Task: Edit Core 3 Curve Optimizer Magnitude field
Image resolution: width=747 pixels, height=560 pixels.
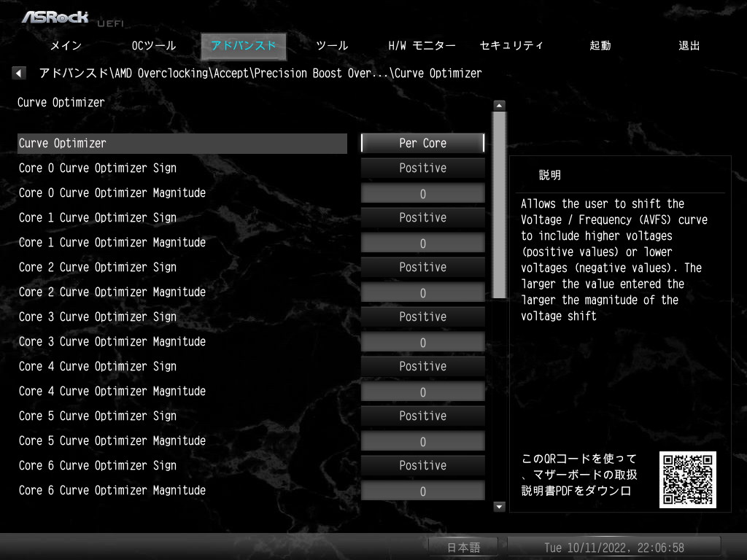Action: [422, 342]
